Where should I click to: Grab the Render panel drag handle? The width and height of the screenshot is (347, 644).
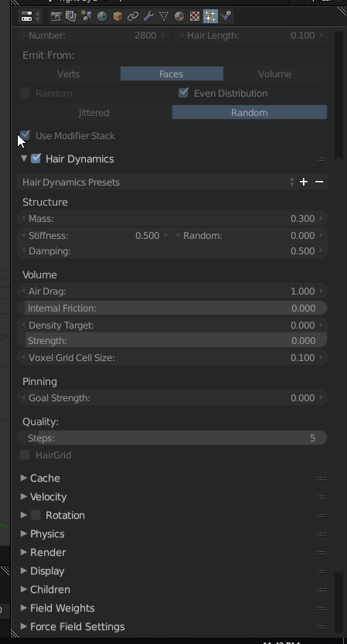321,553
